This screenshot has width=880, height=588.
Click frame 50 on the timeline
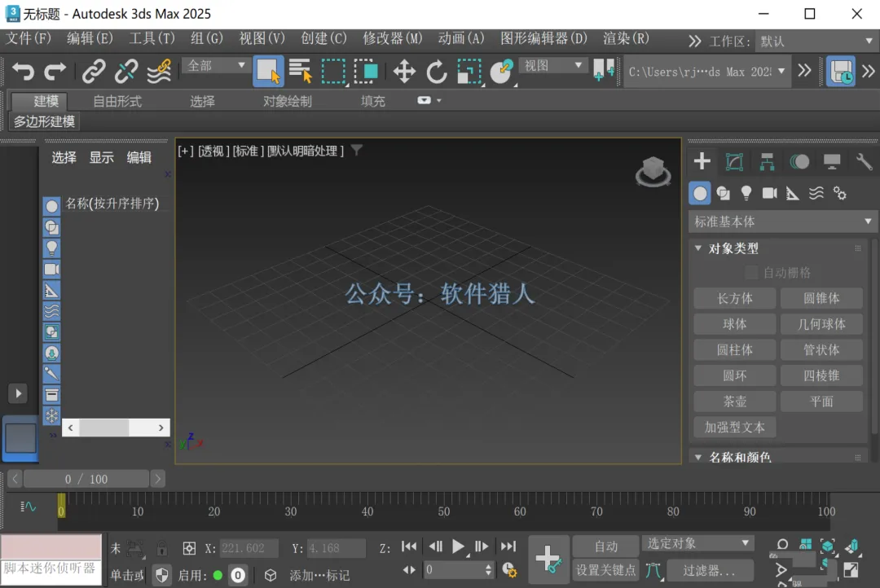[443, 511]
